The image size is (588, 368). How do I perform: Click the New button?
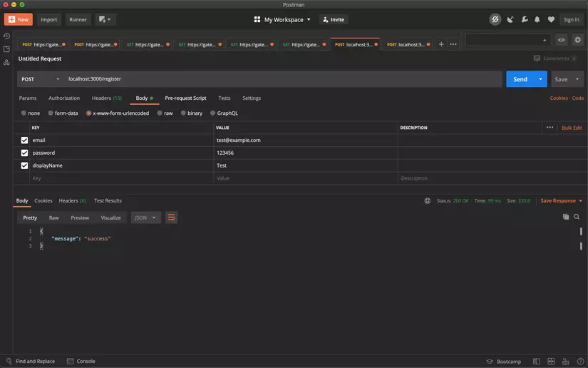pyautogui.click(x=19, y=19)
